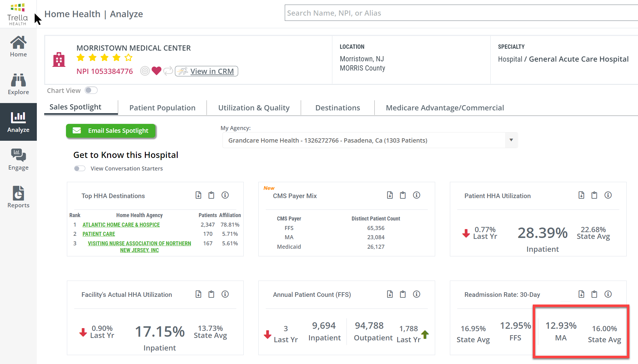Open the Analyze section
Image resolution: width=638 pixels, height=364 pixels.
pyautogui.click(x=18, y=122)
